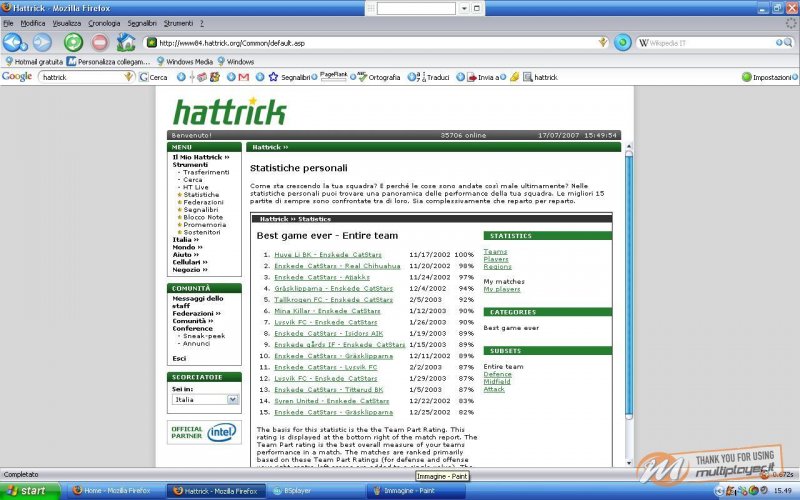800x500 pixels.
Task: Click the green Reload page icon
Action: [x=73, y=43]
